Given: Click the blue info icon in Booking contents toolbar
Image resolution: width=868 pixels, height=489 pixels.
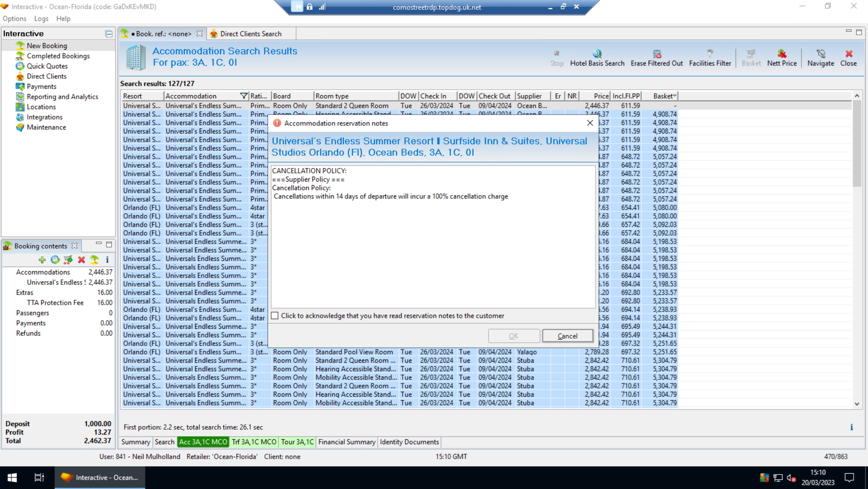Looking at the screenshot, I should coord(107,259).
